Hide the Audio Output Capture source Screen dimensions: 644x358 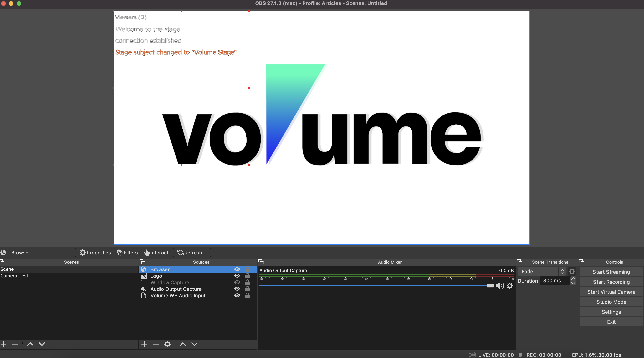(x=237, y=289)
